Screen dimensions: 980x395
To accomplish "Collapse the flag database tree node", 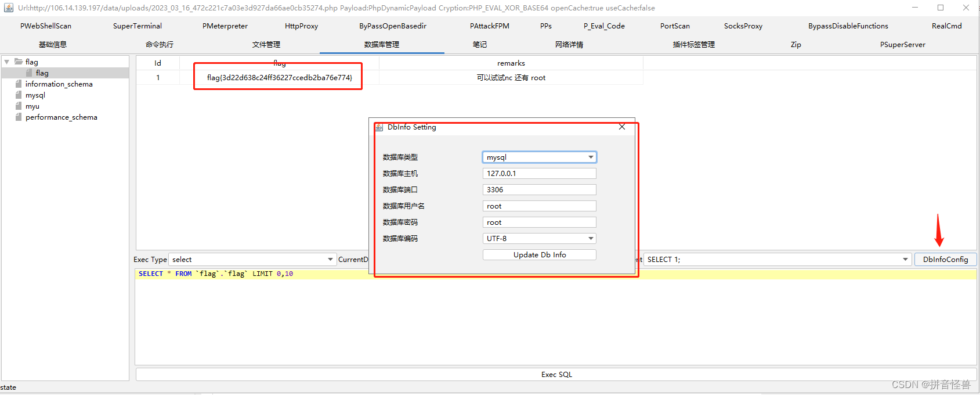I will pyautogui.click(x=6, y=62).
